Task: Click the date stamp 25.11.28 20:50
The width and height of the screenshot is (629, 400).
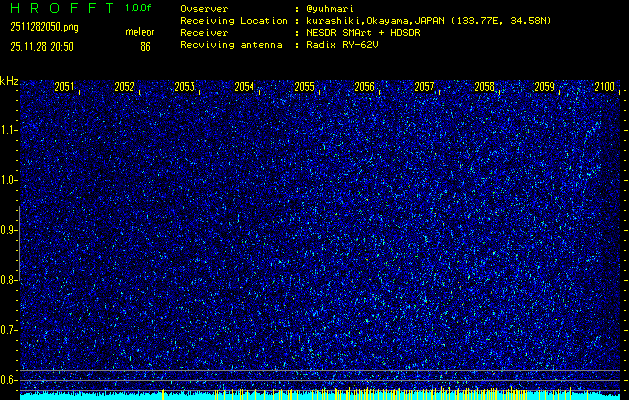Action: [x=42, y=47]
